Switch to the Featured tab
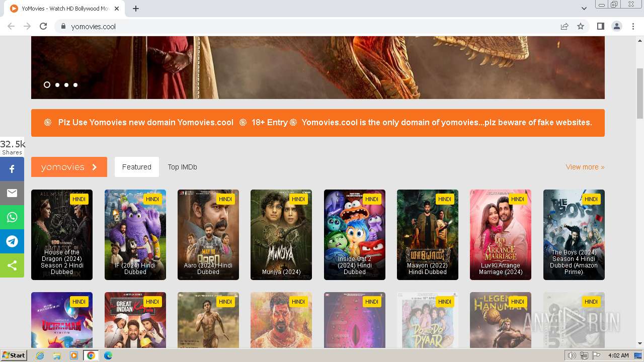644x362 pixels. (x=137, y=167)
